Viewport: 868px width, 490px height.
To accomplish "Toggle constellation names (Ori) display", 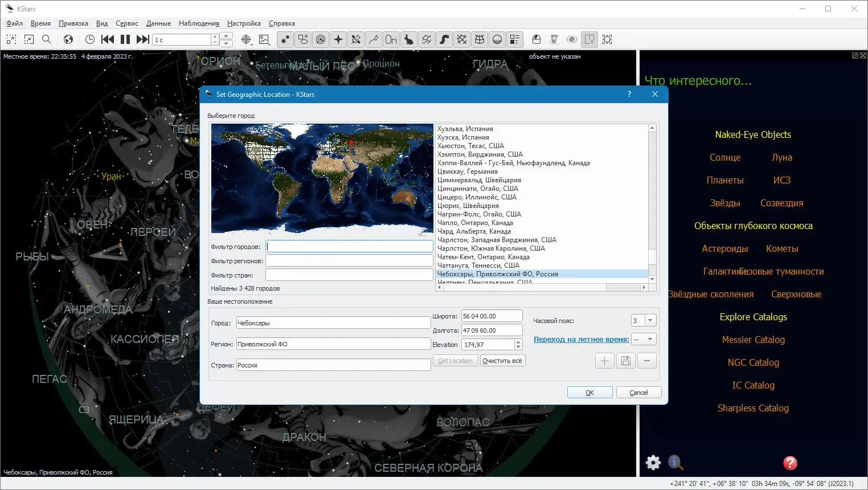I will pos(391,39).
